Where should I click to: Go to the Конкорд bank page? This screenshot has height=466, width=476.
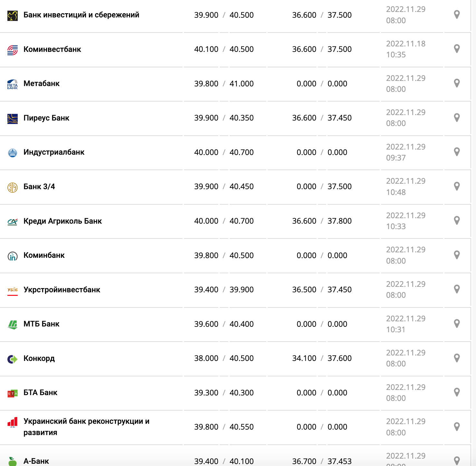(x=39, y=358)
